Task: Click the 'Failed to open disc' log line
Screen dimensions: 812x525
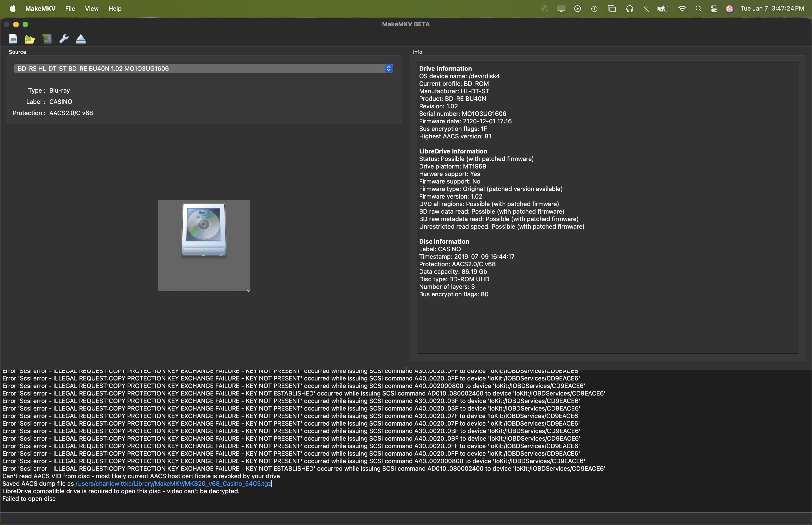Action: tap(29, 498)
